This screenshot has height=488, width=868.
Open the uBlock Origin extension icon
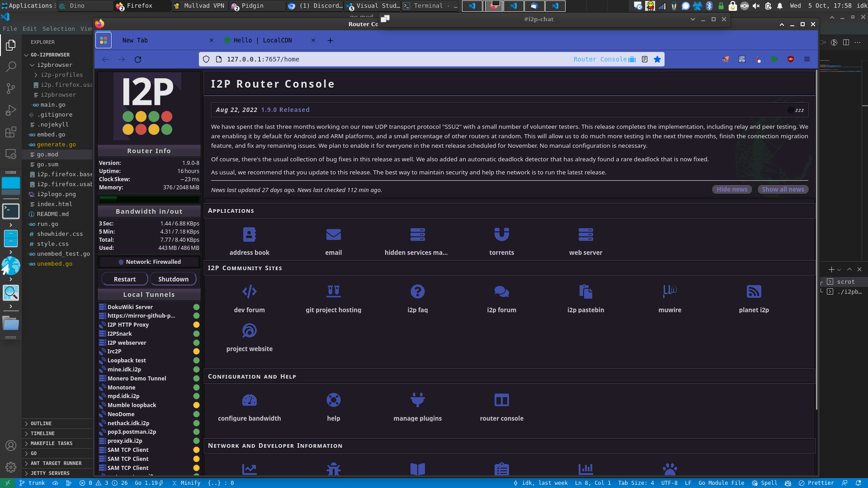790,59
